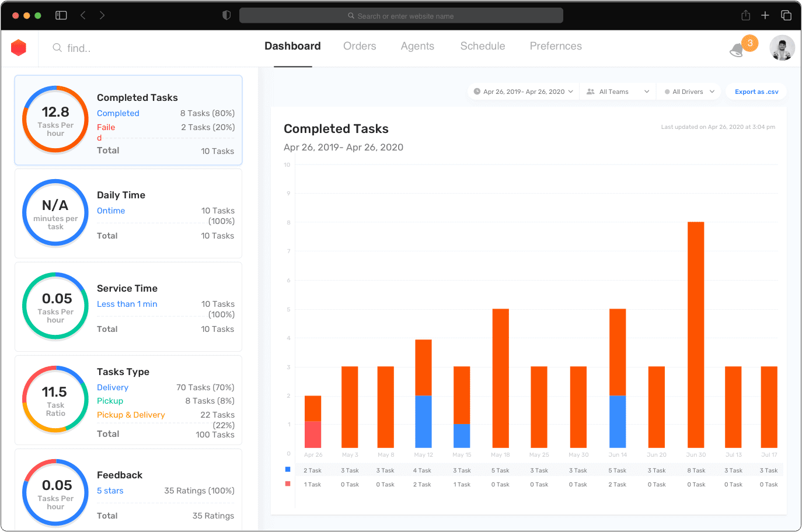Open a new tab with plus icon

pyautogui.click(x=765, y=15)
